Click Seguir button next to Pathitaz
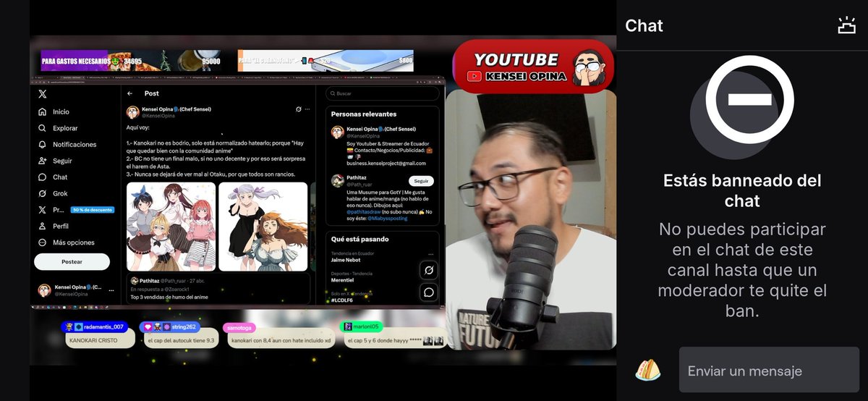This screenshot has height=401, width=868. (421, 181)
